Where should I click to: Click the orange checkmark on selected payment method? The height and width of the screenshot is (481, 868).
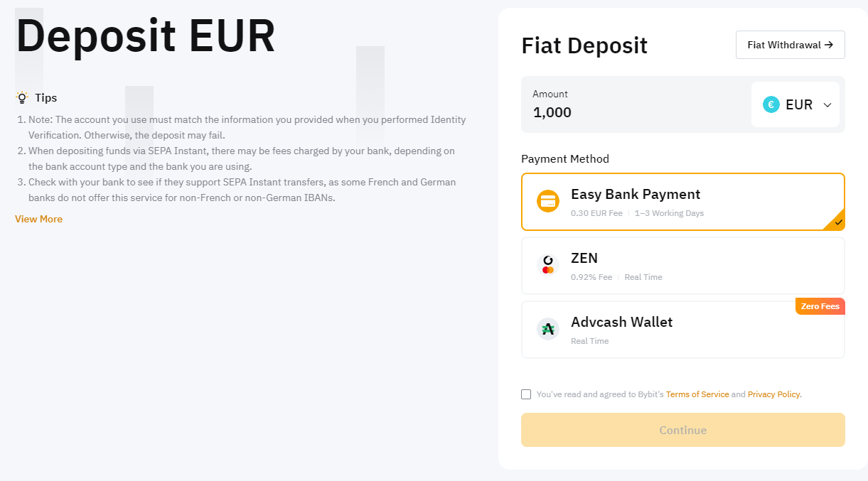[x=839, y=222]
